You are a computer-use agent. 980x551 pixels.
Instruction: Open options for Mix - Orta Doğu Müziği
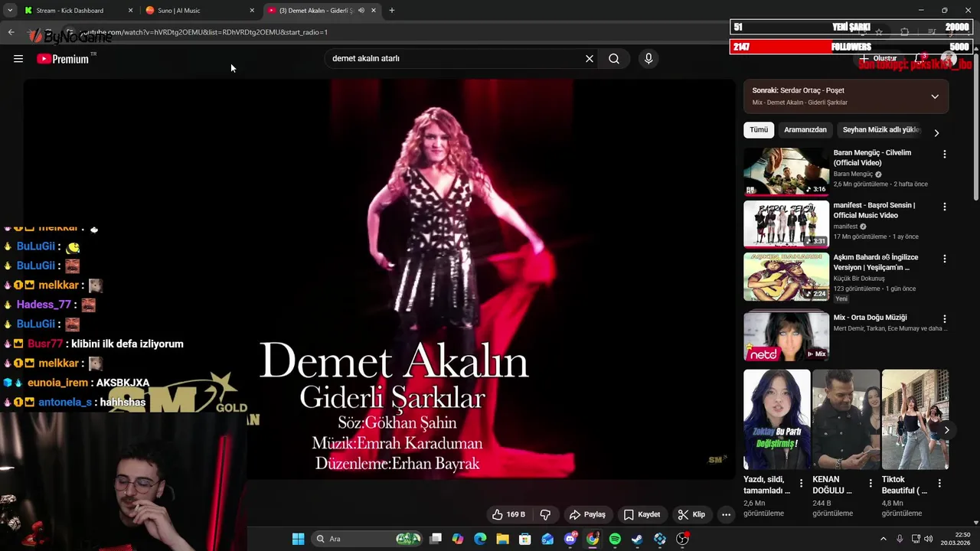click(944, 318)
